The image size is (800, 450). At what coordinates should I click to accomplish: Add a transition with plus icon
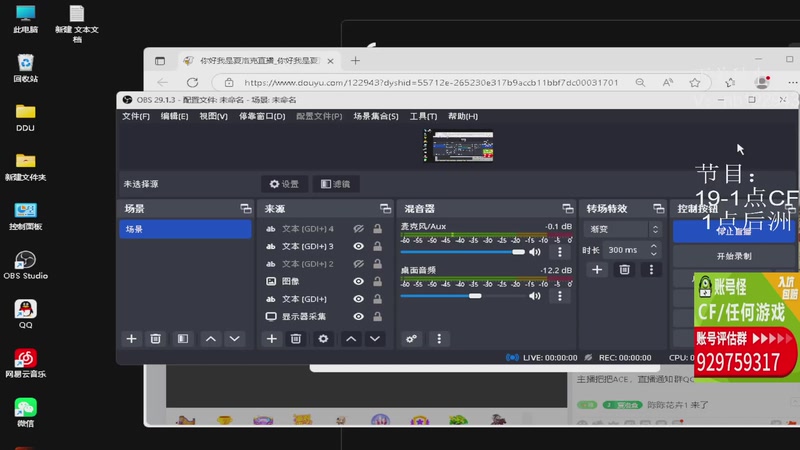pyautogui.click(x=597, y=269)
